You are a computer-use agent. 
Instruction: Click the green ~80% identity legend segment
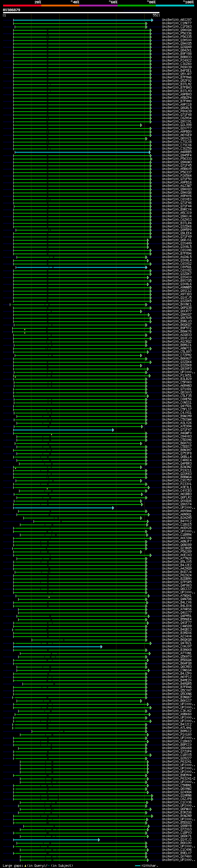click(x=137, y=6)
